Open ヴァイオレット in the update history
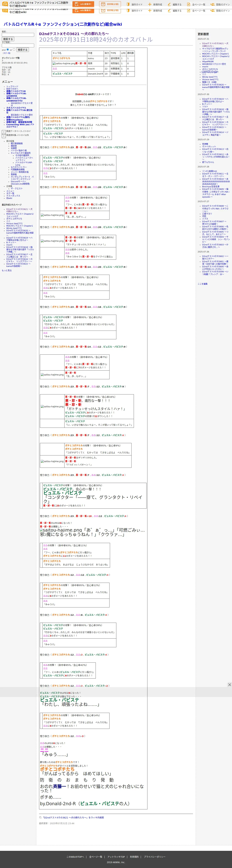The image size is (232, 868). click(x=209, y=147)
